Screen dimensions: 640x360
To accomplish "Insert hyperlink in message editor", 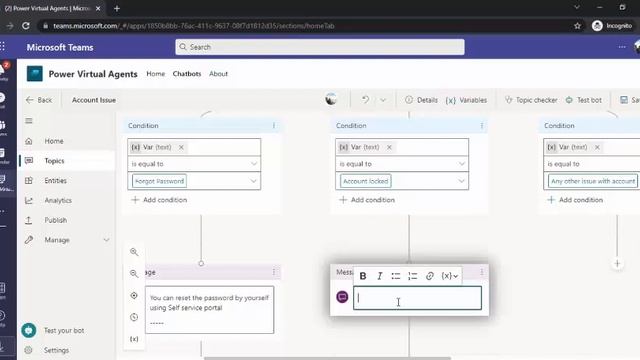I will (x=429, y=276).
